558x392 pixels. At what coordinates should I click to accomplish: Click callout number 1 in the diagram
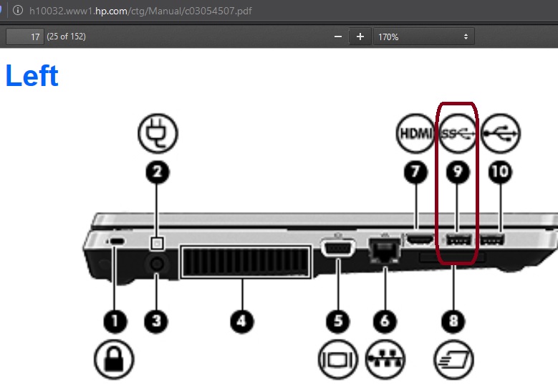click(115, 322)
